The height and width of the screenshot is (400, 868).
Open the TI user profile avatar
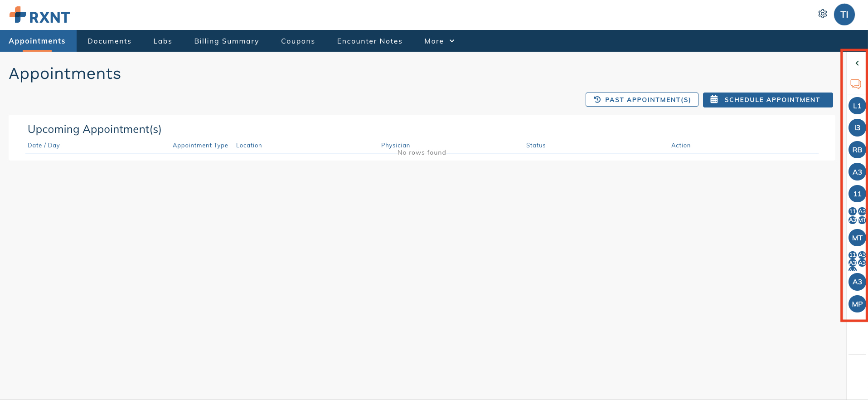tap(844, 15)
